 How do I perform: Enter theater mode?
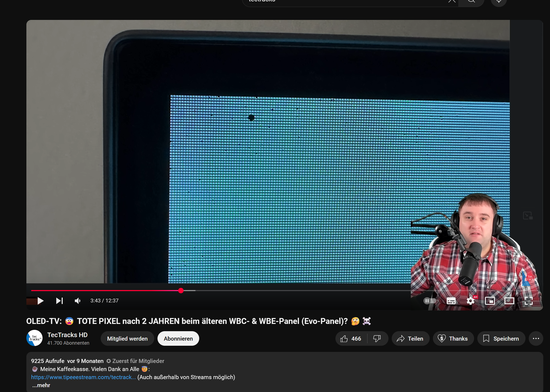[510, 301]
